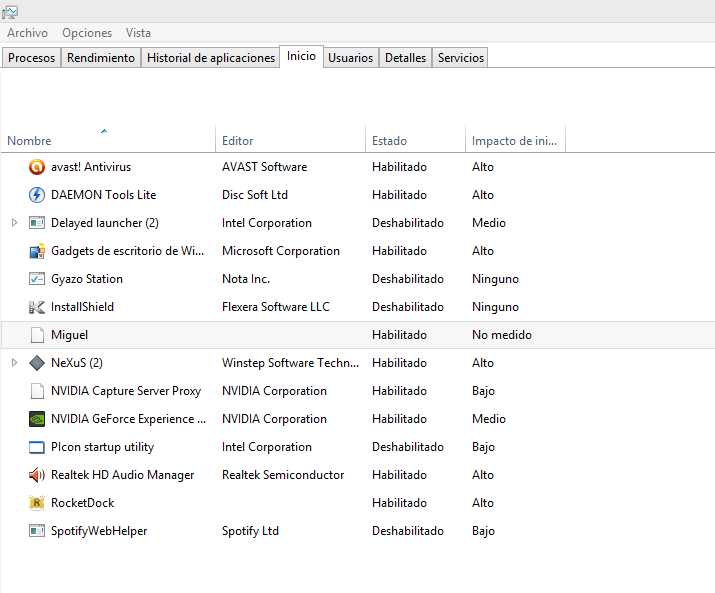The image size is (715, 593).
Task: Click the blank file icon next to Miguel
Action: [36, 335]
